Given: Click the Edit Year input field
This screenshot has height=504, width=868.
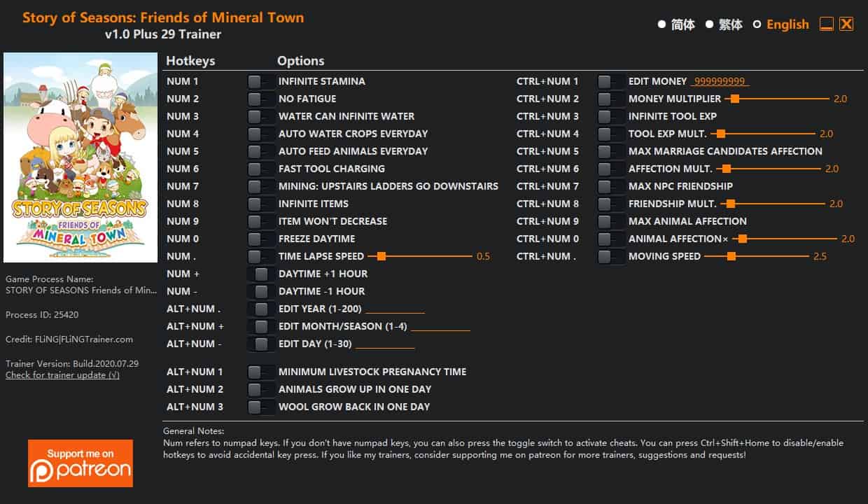Looking at the screenshot, I should tap(395, 309).
